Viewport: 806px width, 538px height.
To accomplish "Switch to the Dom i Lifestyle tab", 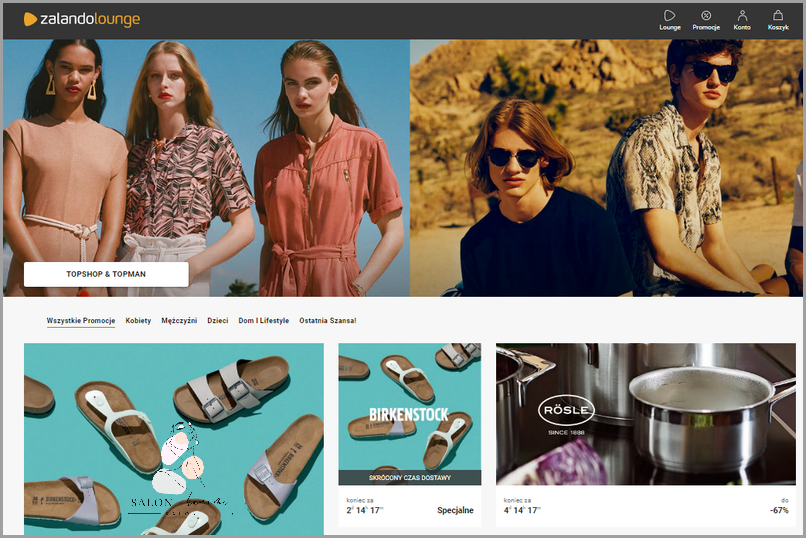I will tap(264, 321).
